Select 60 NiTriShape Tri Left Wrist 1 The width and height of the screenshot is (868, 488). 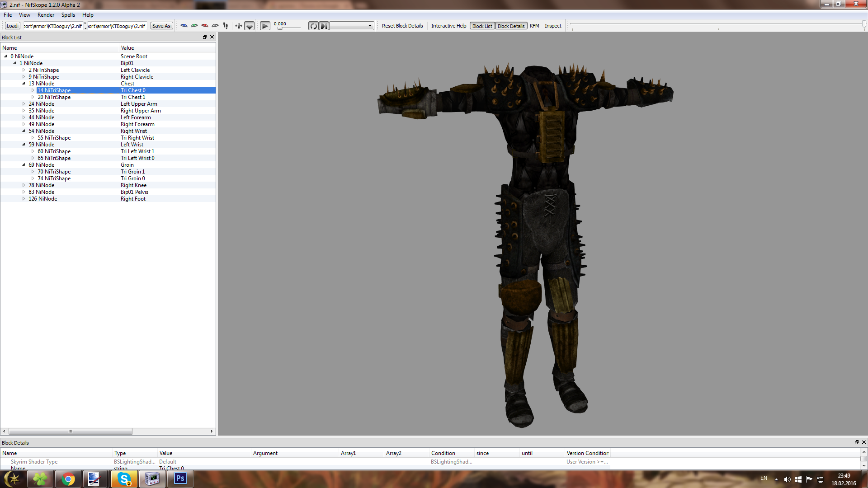[x=108, y=151]
